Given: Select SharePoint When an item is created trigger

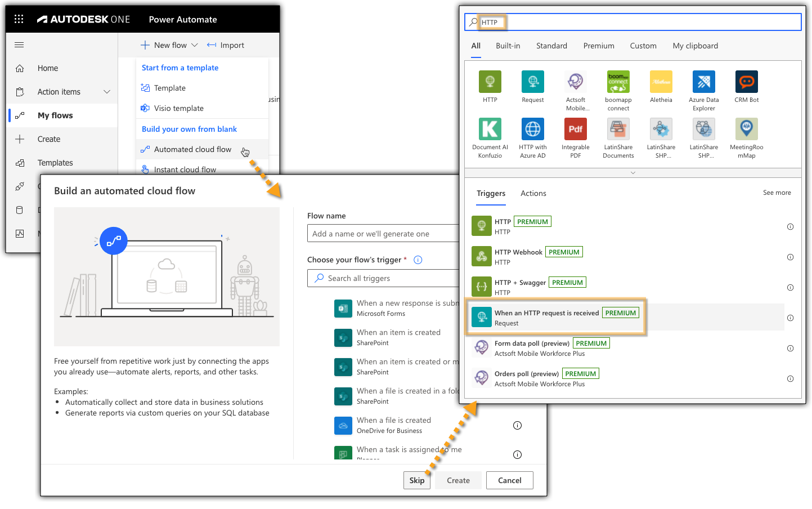Looking at the screenshot, I should point(397,337).
